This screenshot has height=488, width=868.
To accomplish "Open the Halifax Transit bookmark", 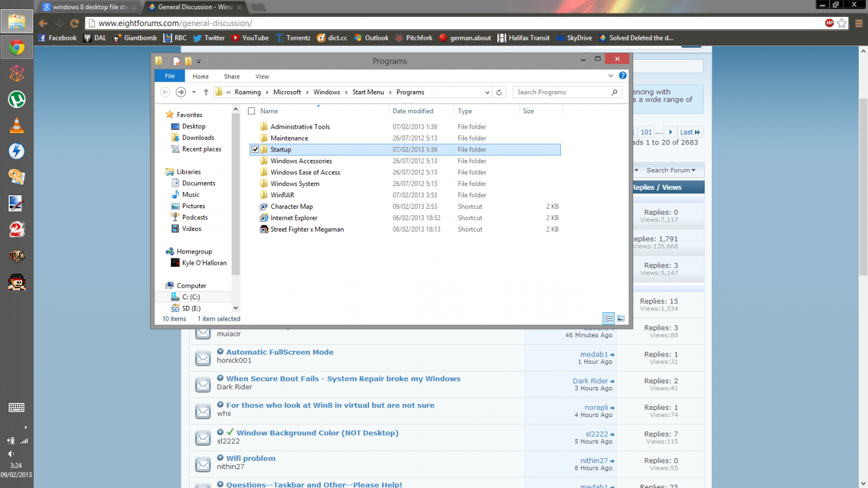I will click(524, 38).
